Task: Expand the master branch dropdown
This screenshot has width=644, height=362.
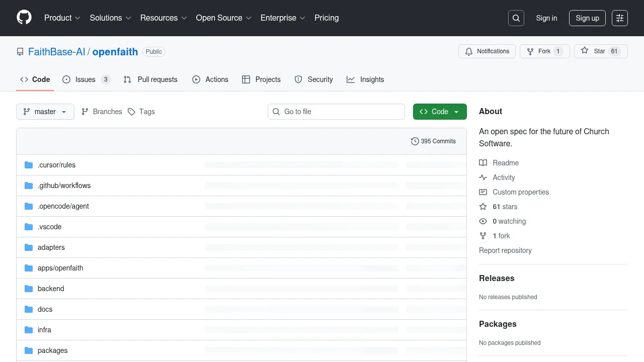Action: coord(45,112)
